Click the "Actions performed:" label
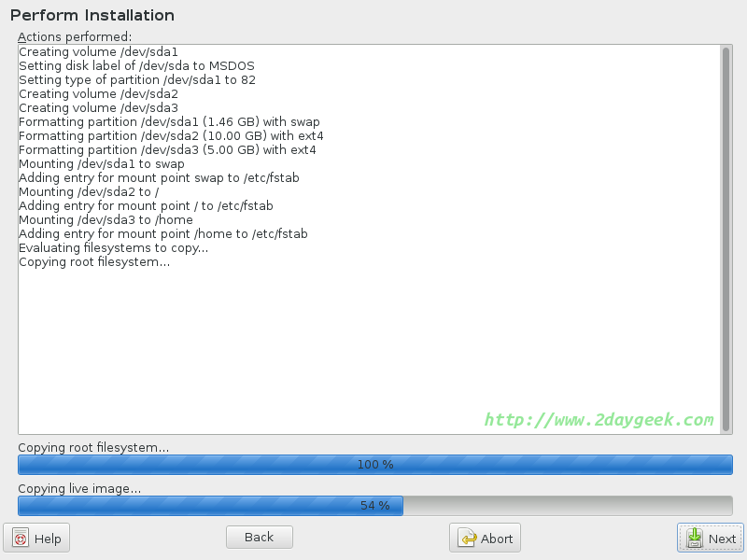Image resolution: width=747 pixels, height=560 pixels. tap(75, 36)
